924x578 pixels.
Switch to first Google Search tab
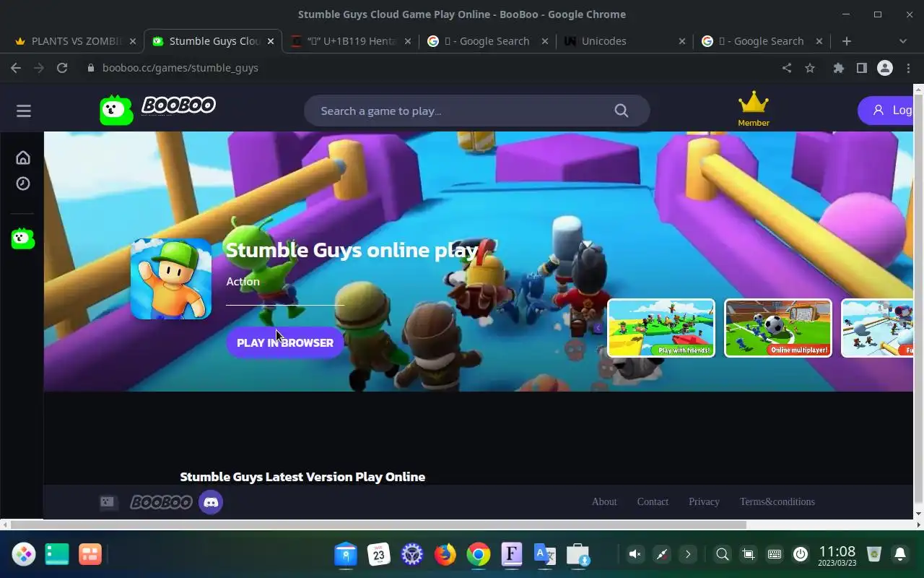(487, 41)
